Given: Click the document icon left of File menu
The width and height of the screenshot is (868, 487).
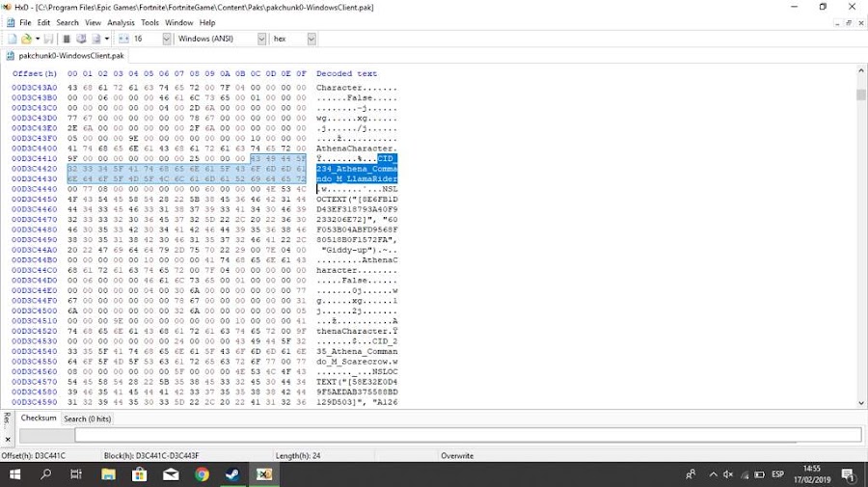Looking at the screenshot, I should (x=11, y=23).
